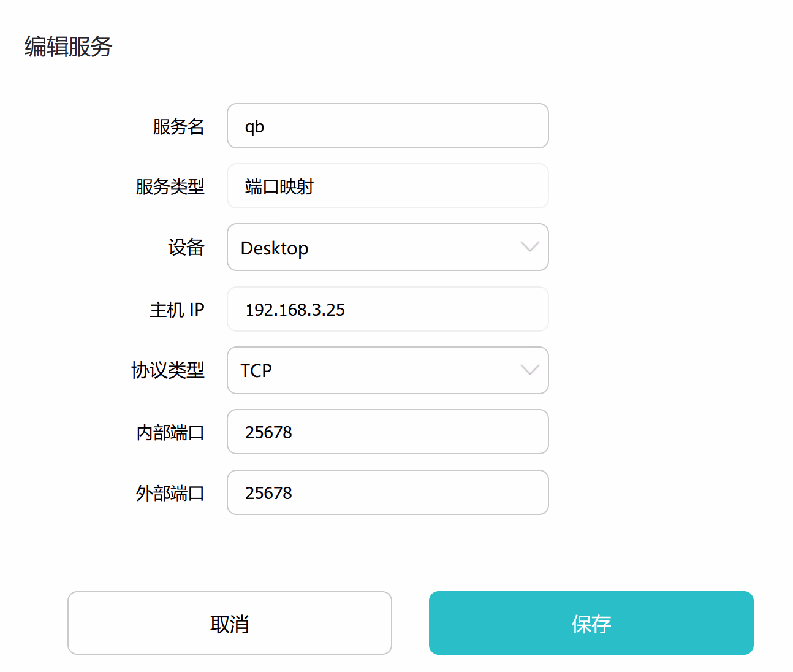793x672 pixels.
Task: Click the 192.168.3.25 address text
Action: 295,310
